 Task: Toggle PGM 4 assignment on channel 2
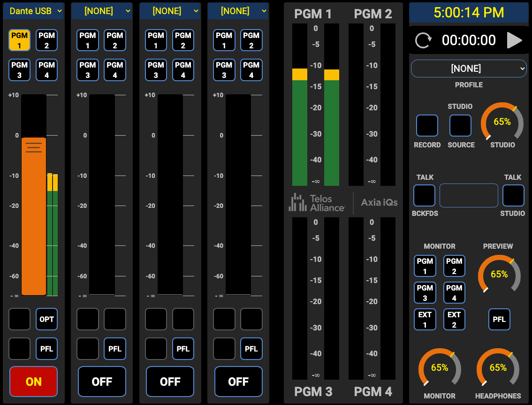point(114,70)
